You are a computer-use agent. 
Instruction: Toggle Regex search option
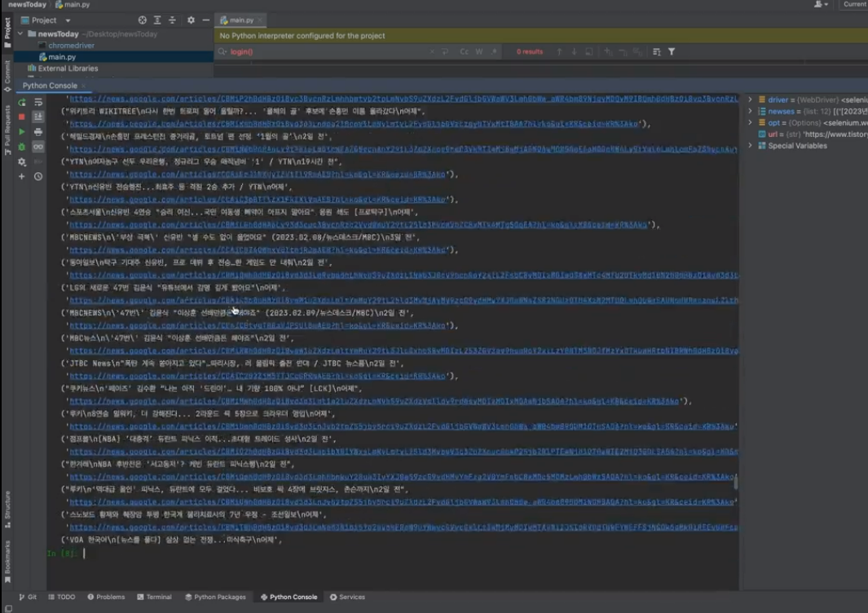[494, 51]
